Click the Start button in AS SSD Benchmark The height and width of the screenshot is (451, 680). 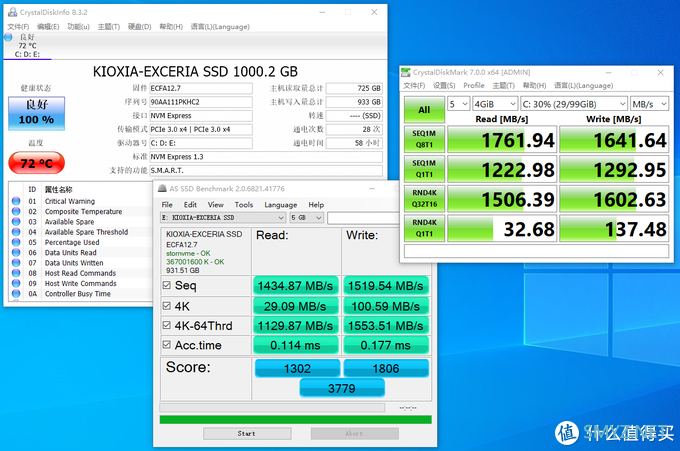coord(247,433)
